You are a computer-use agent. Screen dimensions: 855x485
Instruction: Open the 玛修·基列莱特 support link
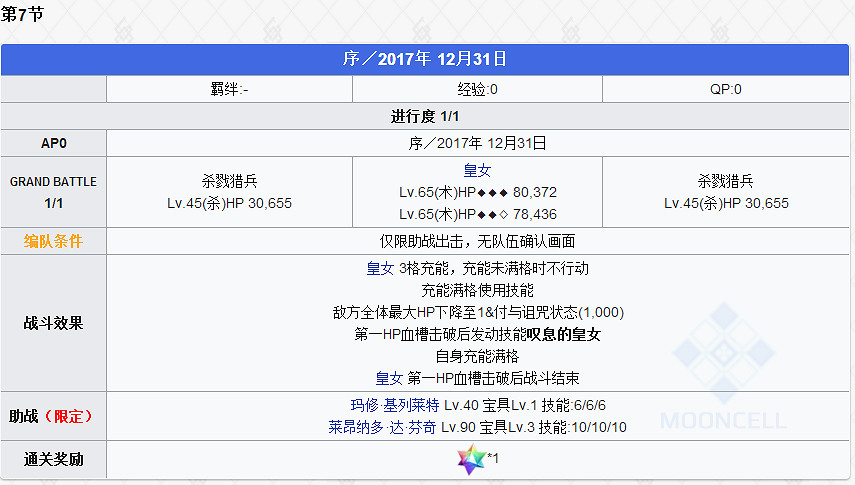pyautogui.click(x=395, y=405)
